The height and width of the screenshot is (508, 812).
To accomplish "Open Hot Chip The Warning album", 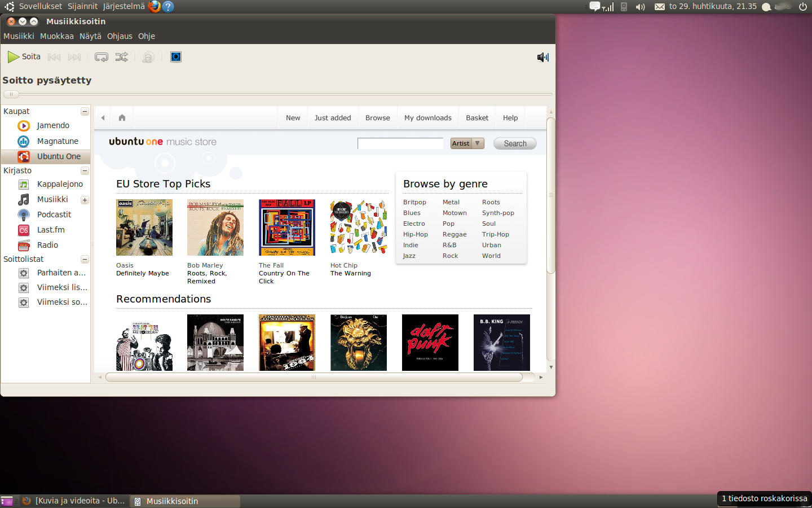I will (359, 227).
